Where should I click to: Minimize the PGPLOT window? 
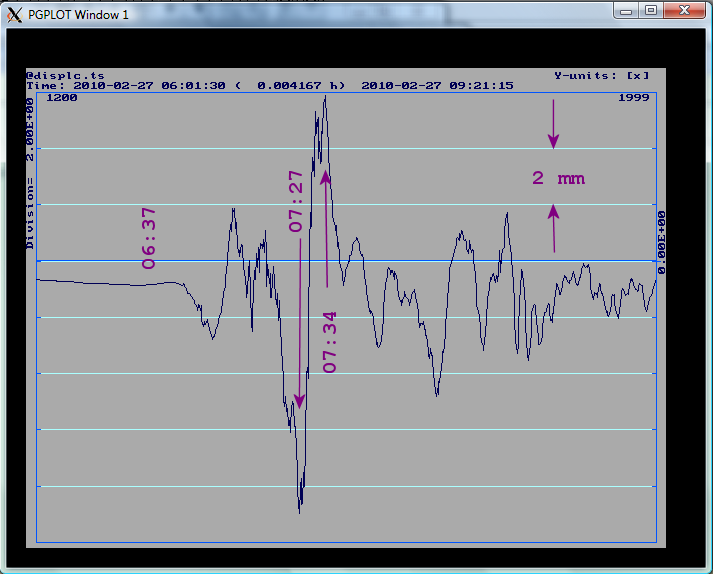[x=628, y=11]
